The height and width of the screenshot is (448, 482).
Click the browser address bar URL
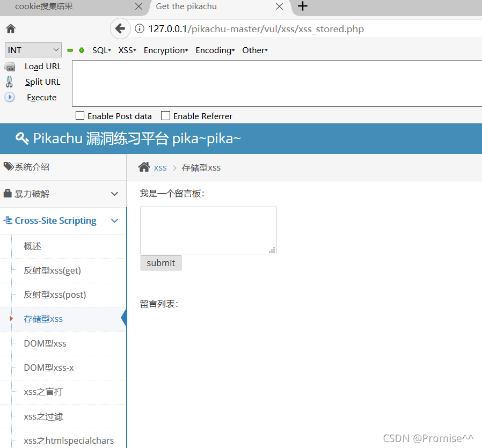(256, 29)
